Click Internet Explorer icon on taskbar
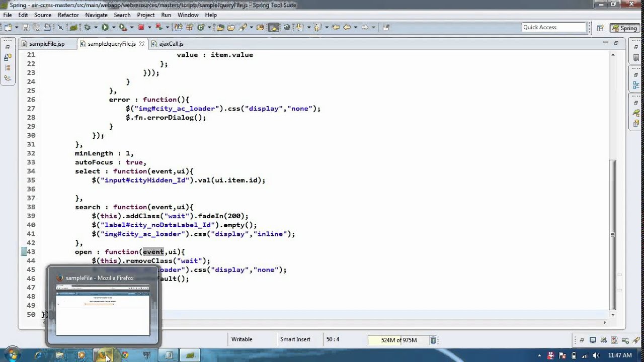Viewport: 644px width, 362px height. pos(38,355)
